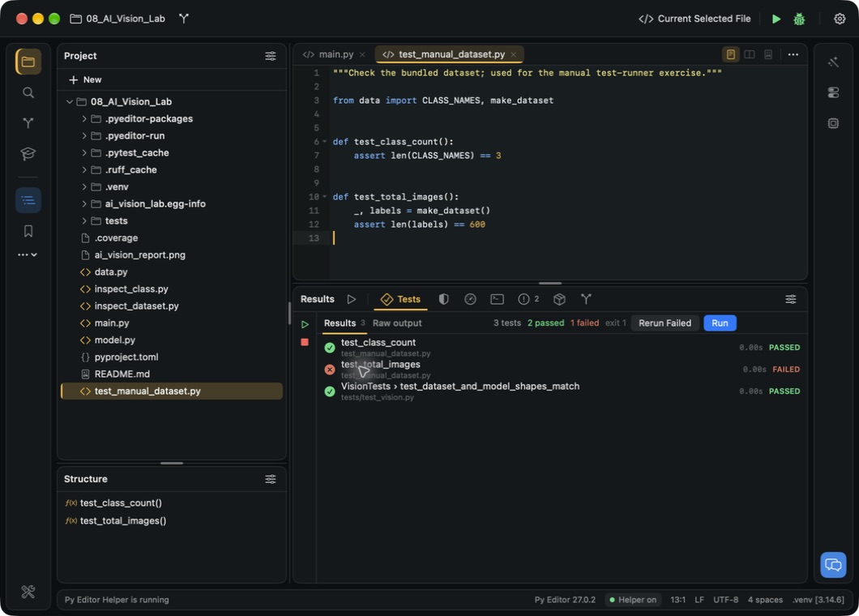Expand the tests folder

click(x=83, y=220)
